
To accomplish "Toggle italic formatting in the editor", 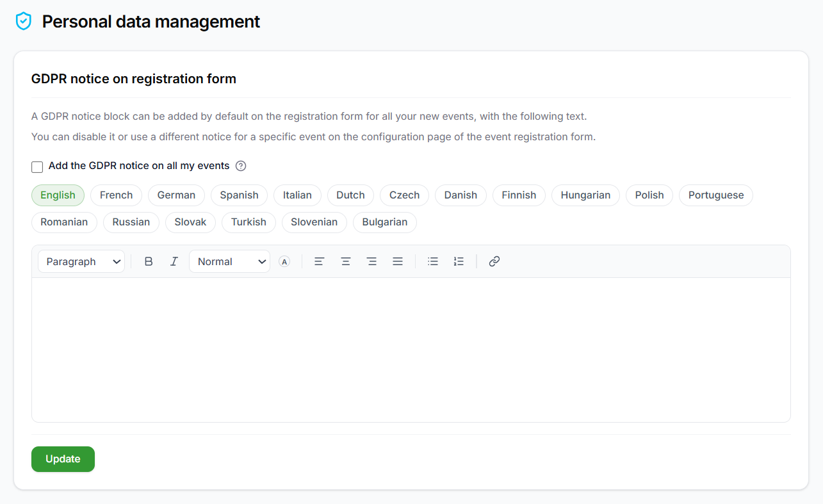I will coord(174,261).
